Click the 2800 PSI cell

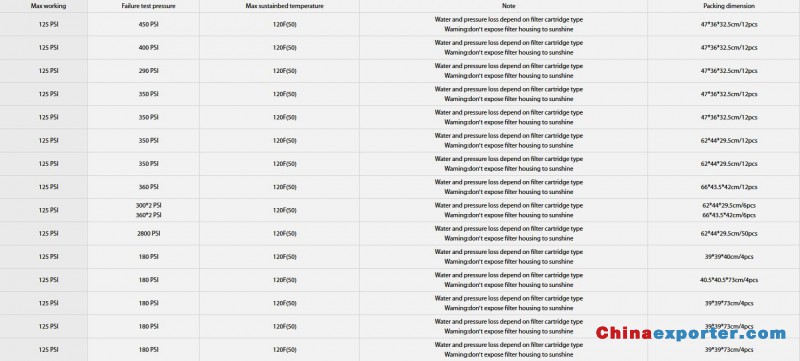[x=148, y=234]
